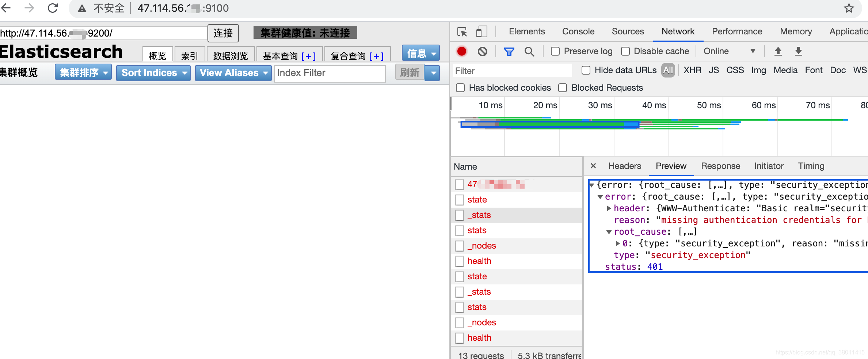The width and height of the screenshot is (868, 359).
Task: Click the Elasticsearch server URL field
Action: click(x=103, y=33)
